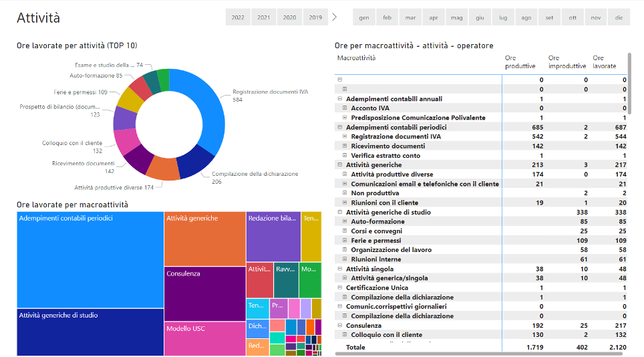Image resolution: width=644 pixels, height=357 pixels.
Task: Filter by month dic
Action: pos(619,17)
